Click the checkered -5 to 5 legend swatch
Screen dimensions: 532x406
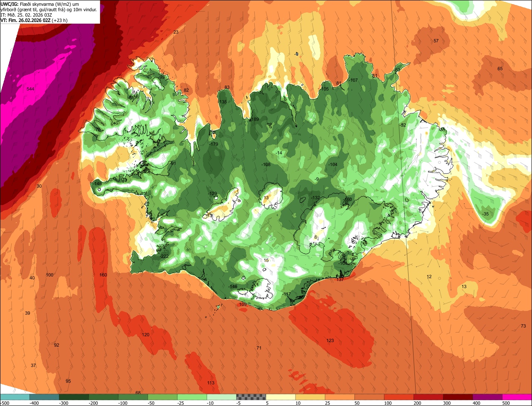coord(251,397)
